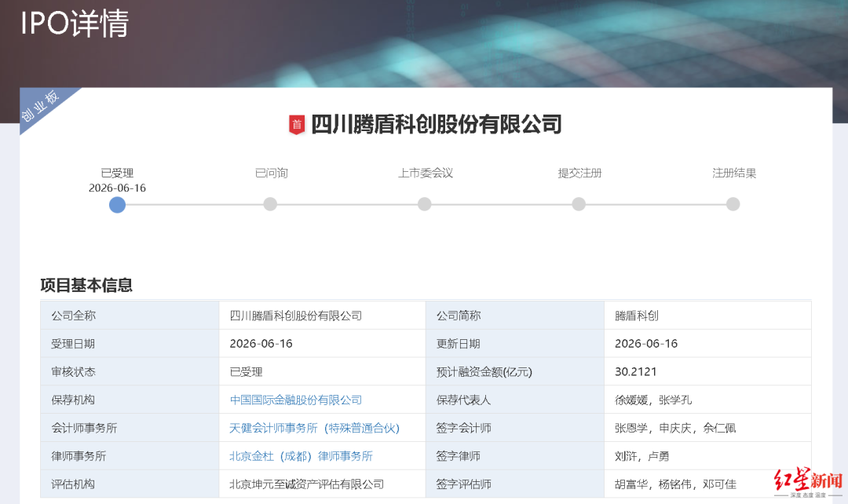Open the 中国国际金融股份有限公司 sponsor link
This screenshot has width=848, height=504.
coord(296,400)
